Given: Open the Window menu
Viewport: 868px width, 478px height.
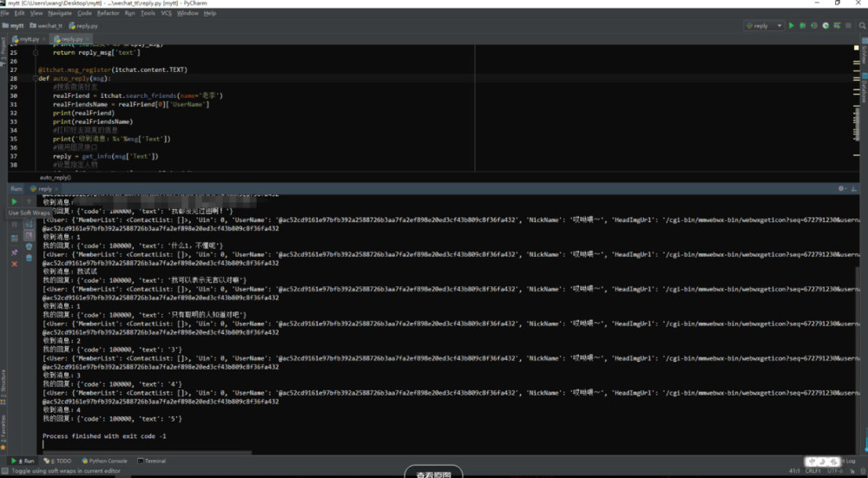Looking at the screenshot, I should point(187,13).
